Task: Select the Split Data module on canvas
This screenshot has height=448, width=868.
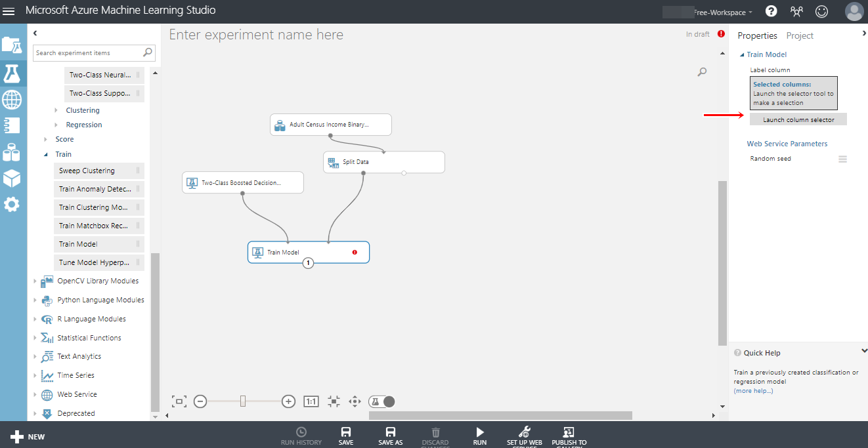Action: click(384, 162)
